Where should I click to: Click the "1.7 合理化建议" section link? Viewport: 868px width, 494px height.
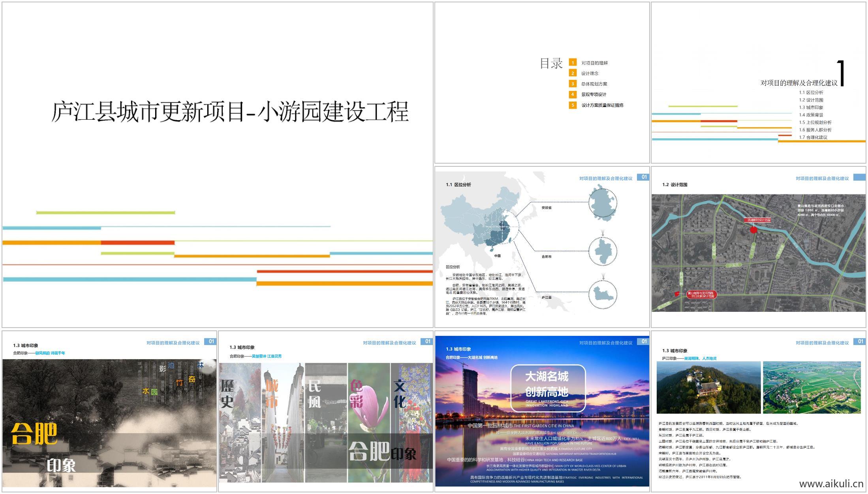coord(814,138)
